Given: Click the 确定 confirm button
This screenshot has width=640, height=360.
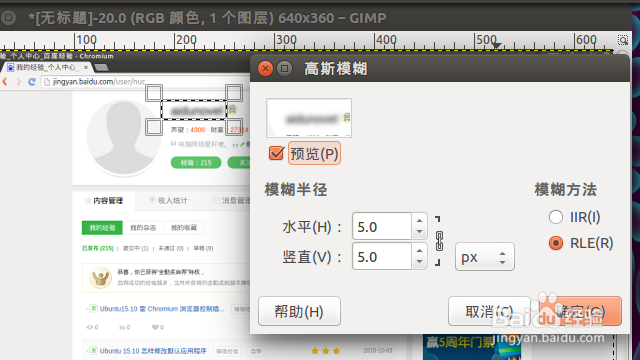Looking at the screenshot, I should pyautogui.click(x=581, y=311).
